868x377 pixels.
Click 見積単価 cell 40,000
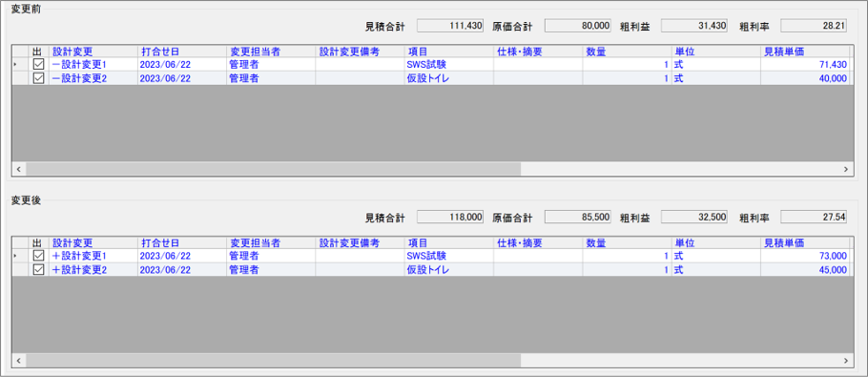click(805, 78)
